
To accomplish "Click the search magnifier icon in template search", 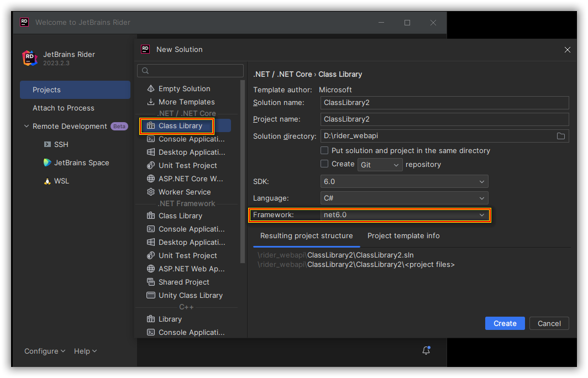I will click(x=145, y=71).
